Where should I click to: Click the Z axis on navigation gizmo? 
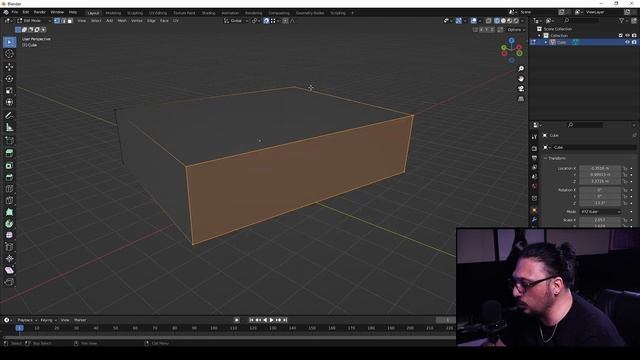(511, 41)
